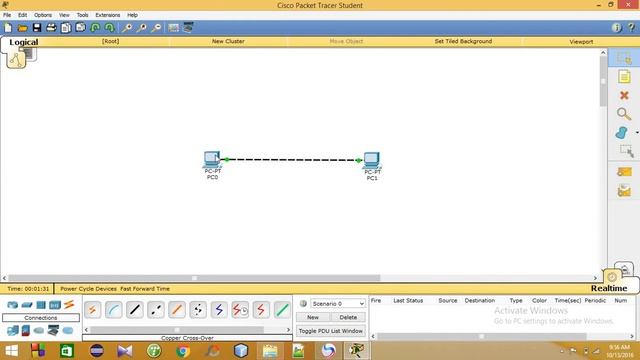Open the Scenario 0 dropdown

coord(338,304)
